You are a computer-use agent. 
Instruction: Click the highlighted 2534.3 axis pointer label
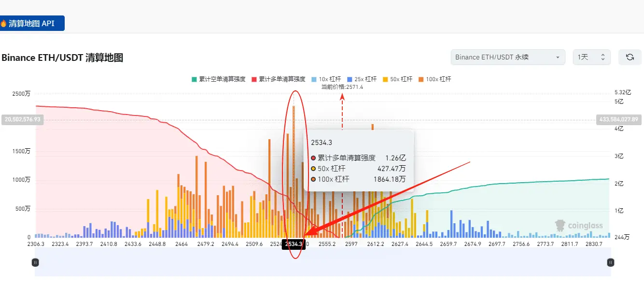pos(294,244)
